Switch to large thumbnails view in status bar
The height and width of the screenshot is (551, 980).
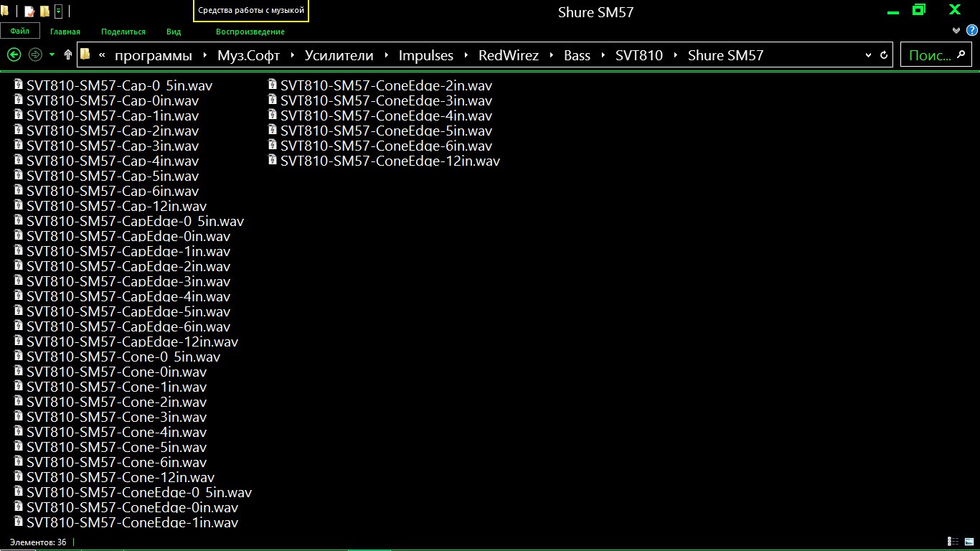[x=969, y=542]
